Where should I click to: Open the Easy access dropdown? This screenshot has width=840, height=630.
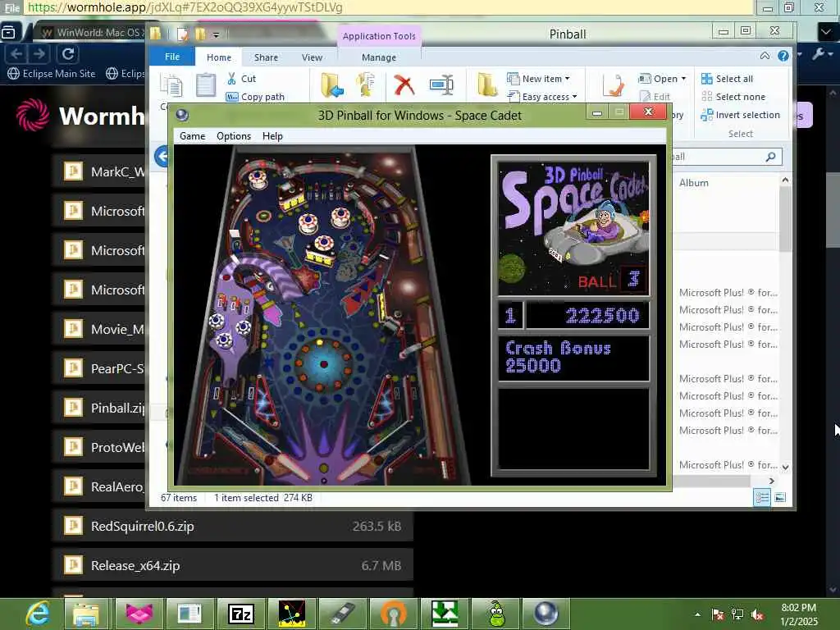pos(542,97)
